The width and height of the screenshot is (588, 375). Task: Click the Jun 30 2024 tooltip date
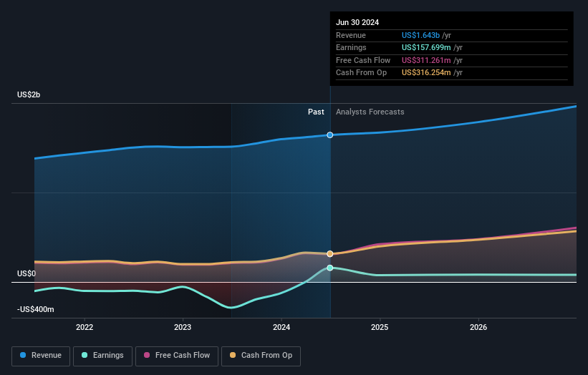[357, 22]
